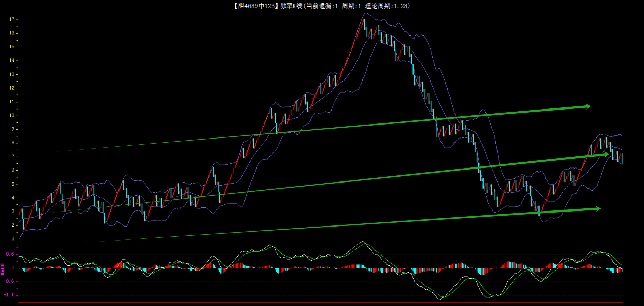644x306 pixels.
Task: Click the arrowhead of the top green trendline
Action: pos(588,106)
